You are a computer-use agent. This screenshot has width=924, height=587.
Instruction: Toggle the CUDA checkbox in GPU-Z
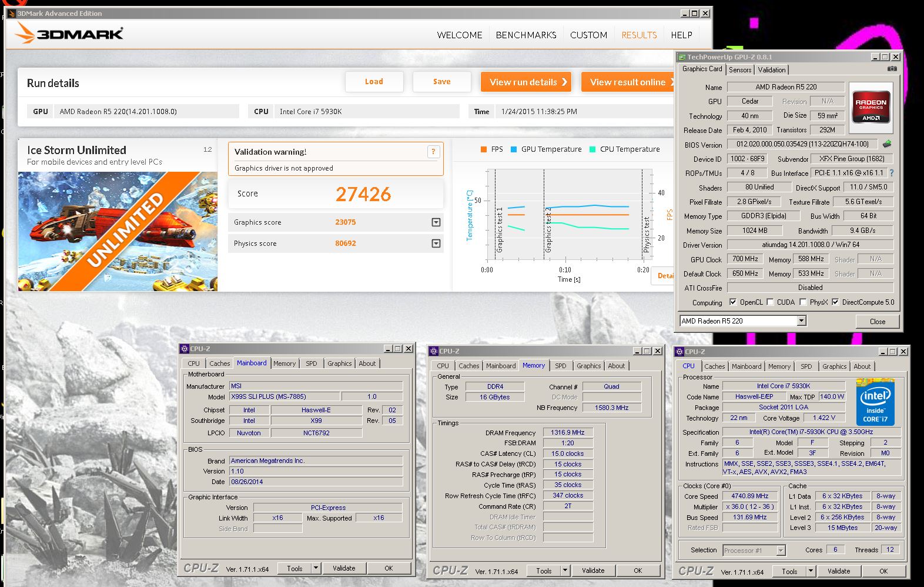coord(770,302)
